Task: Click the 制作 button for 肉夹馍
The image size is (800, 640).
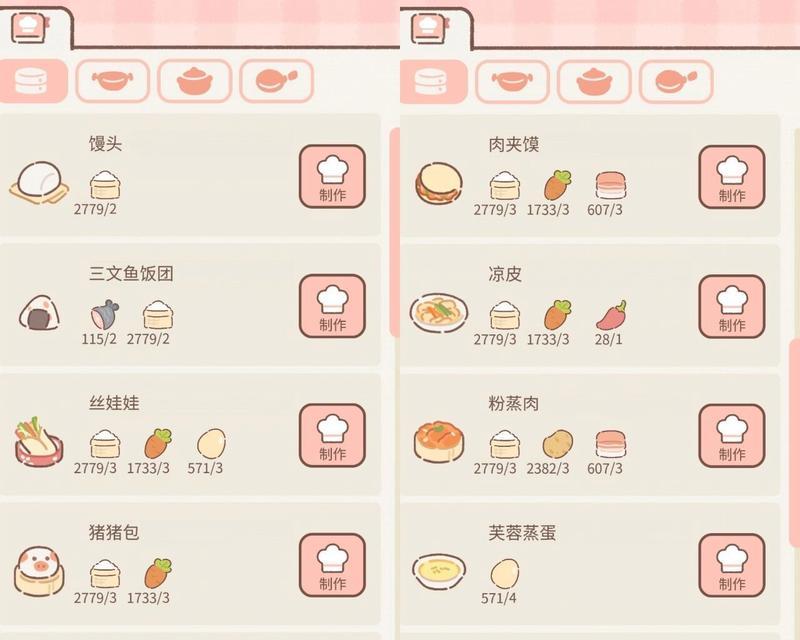Action: pyautogui.click(x=732, y=177)
